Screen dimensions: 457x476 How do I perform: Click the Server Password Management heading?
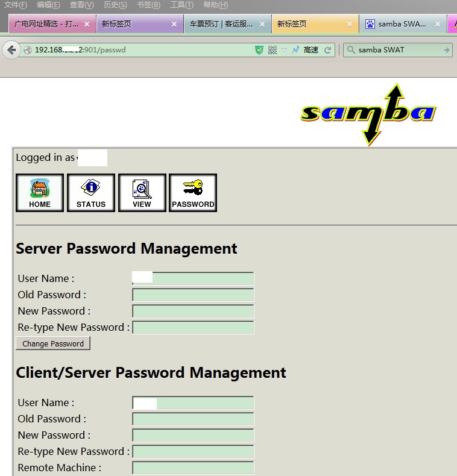coord(127,249)
